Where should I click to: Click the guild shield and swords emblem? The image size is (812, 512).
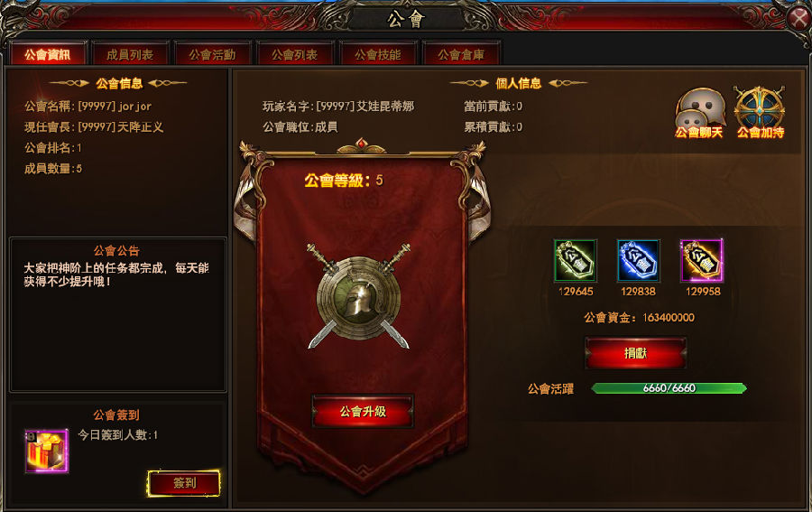358,296
